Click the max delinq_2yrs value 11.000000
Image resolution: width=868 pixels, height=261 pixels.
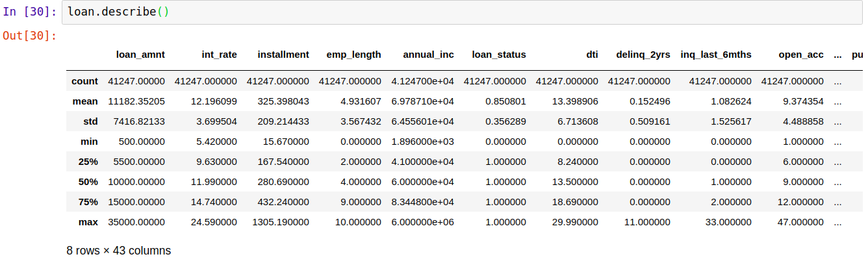[648, 222]
